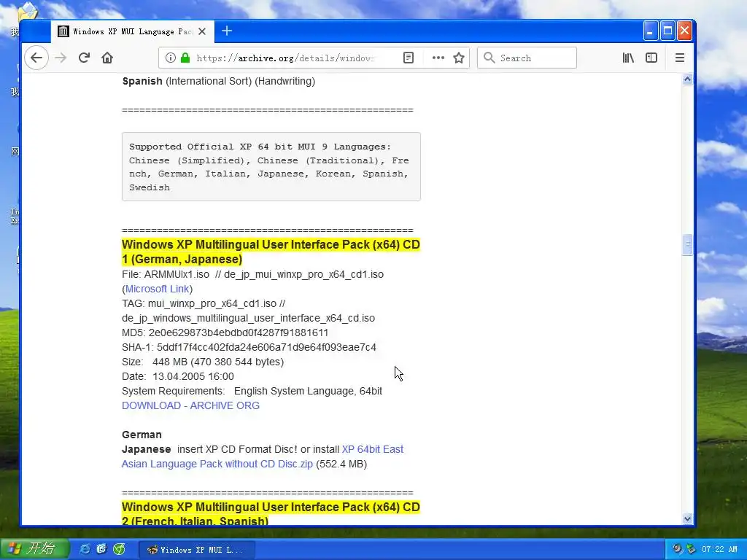Click the System Requirements line
Viewport: 747px width, 560px height.
click(x=252, y=392)
